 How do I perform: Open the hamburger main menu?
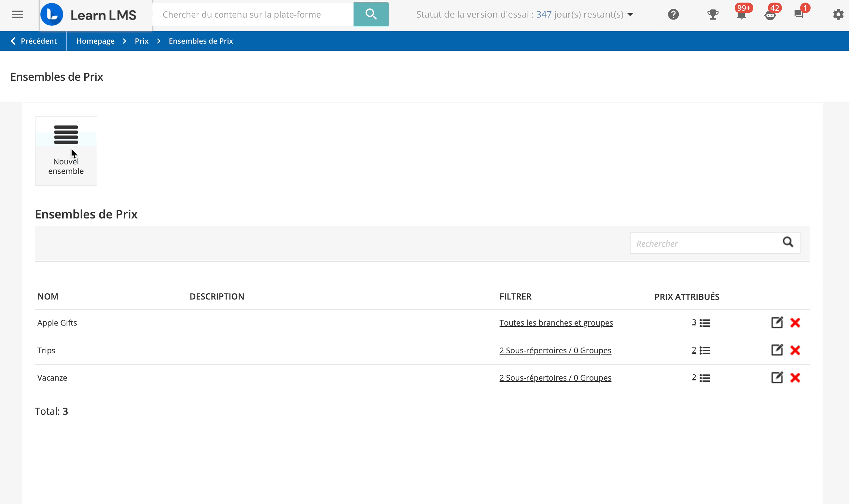[x=17, y=15]
